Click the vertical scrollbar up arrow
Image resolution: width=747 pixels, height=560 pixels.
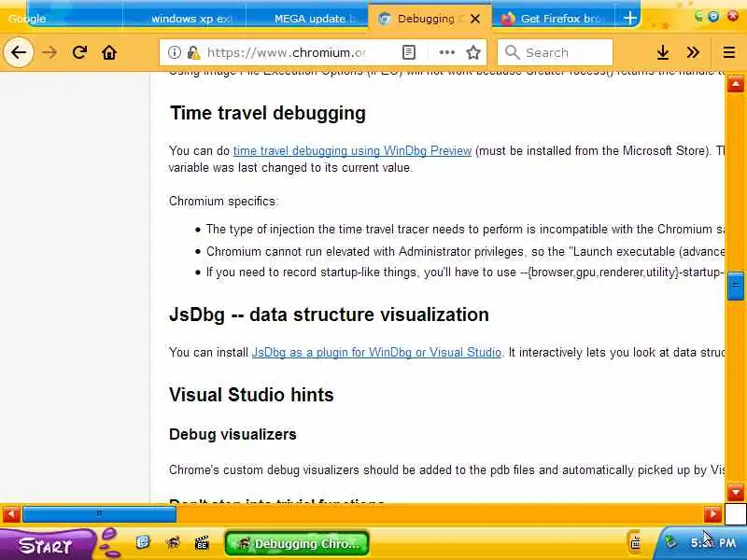point(736,84)
